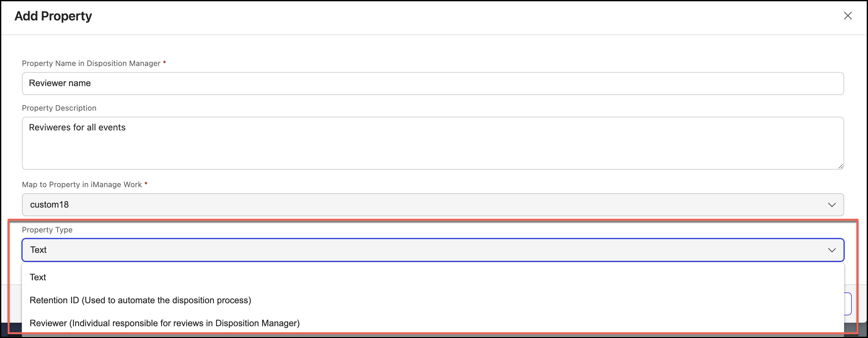Open the Map to Property custom18 dropdown

point(433,205)
